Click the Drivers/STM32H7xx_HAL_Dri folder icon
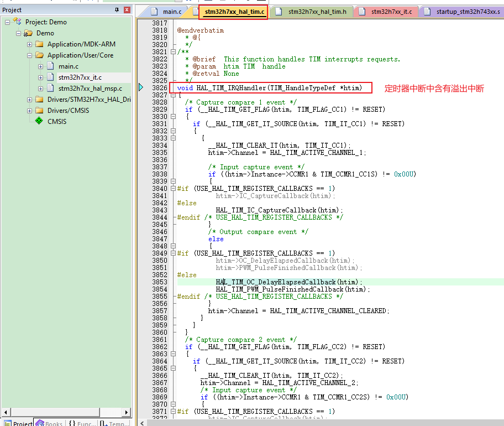 (39, 100)
